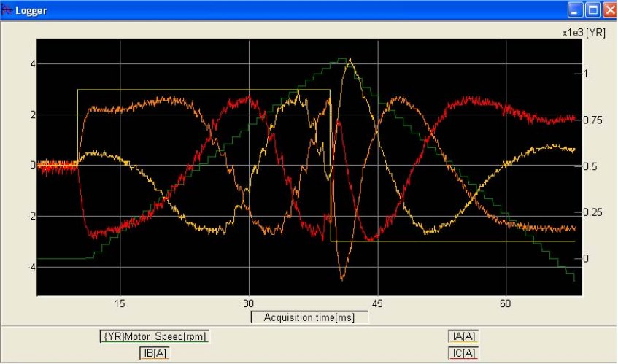The width and height of the screenshot is (618, 364).
Task: Close the Logger window
Action: (609, 10)
